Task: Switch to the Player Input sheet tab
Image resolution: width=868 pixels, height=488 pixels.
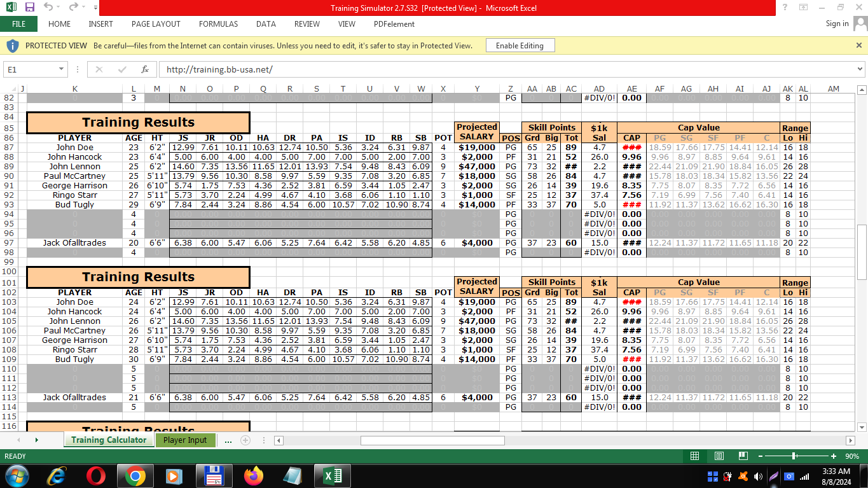Action: [185, 440]
